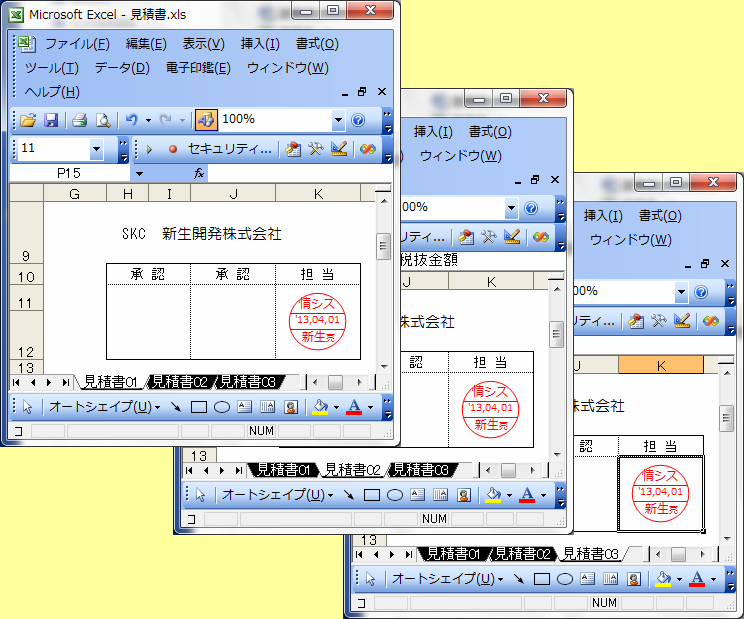744x619 pixels.
Task: Click the blue Help question icon in front window
Action: coord(358,120)
